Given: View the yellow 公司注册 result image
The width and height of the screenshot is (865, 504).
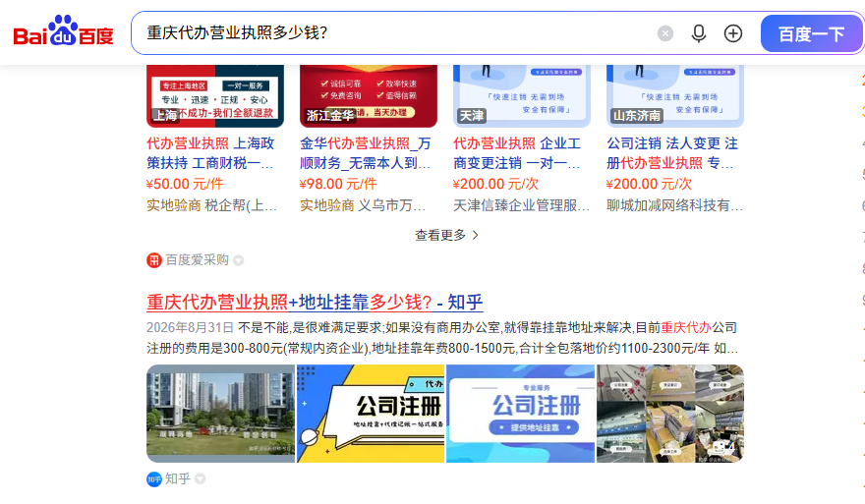Looking at the screenshot, I should [371, 414].
